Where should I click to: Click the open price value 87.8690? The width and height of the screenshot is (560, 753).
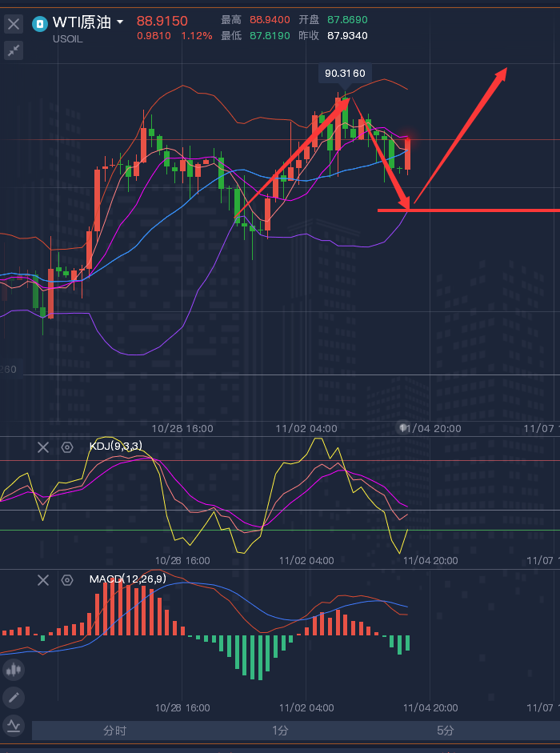(347, 20)
